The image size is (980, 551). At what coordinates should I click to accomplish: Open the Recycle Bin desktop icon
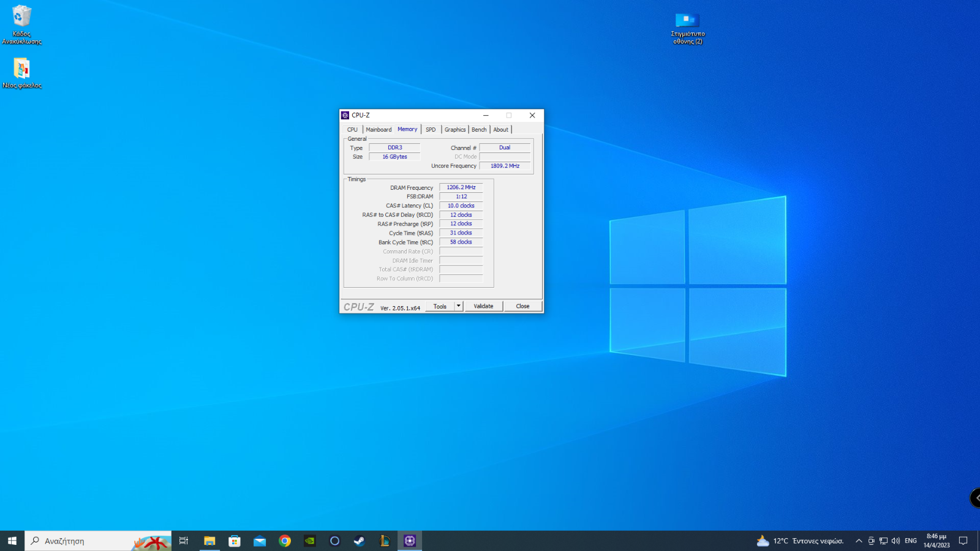(x=21, y=24)
